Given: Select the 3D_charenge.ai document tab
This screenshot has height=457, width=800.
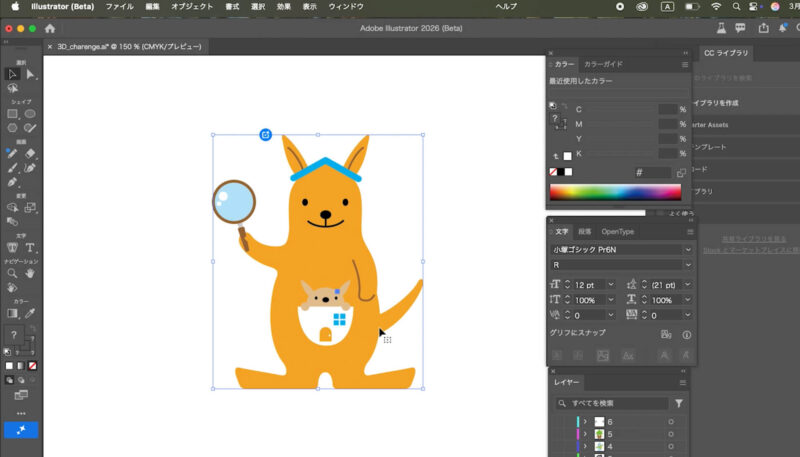Looking at the screenshot, I should pos(129,46).
